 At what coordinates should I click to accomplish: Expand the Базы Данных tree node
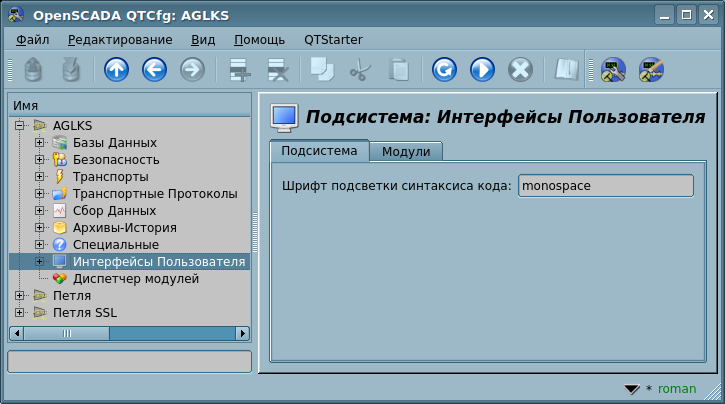[39, 142]
